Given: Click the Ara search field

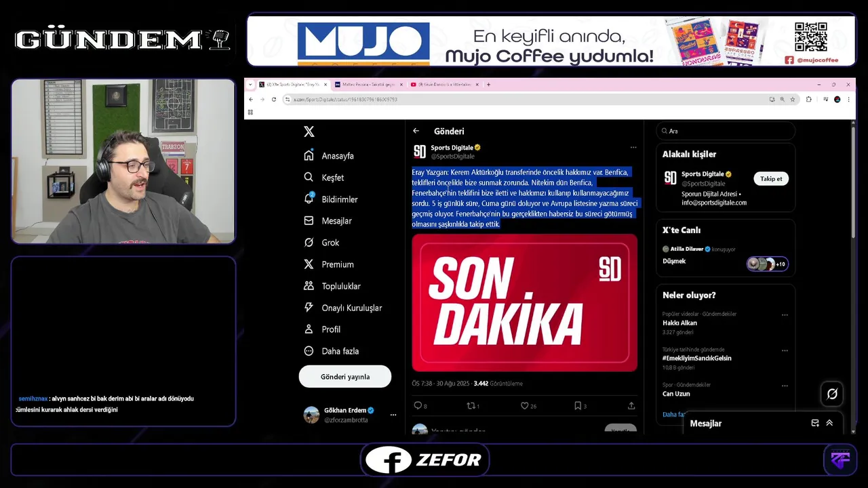Looking at the screenshot, I should coord(726,131).
